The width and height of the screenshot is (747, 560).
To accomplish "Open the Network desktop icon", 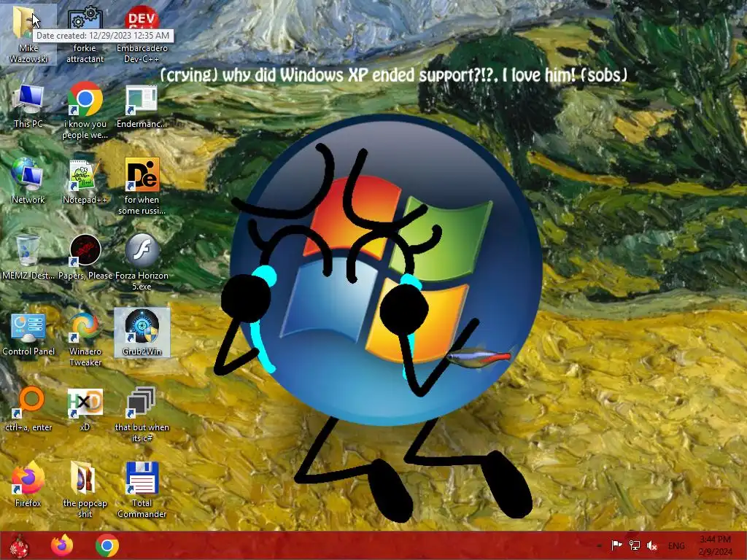I will [x=28, y=181].
